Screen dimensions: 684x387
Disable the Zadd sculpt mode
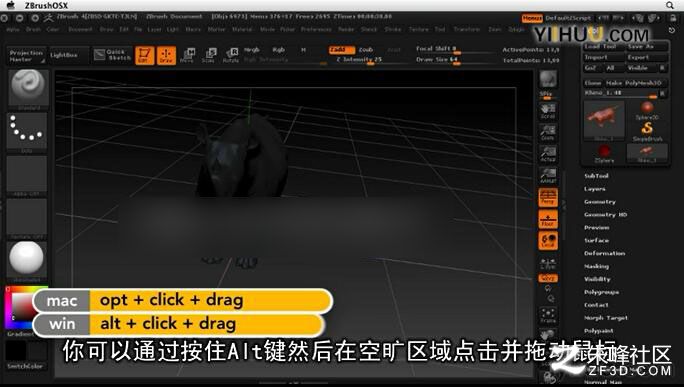pos(342,50)
